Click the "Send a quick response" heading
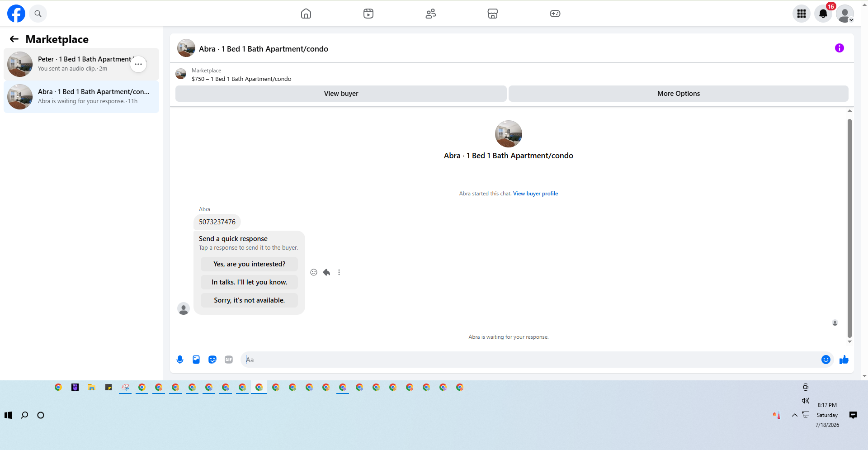 click(233, 239)
